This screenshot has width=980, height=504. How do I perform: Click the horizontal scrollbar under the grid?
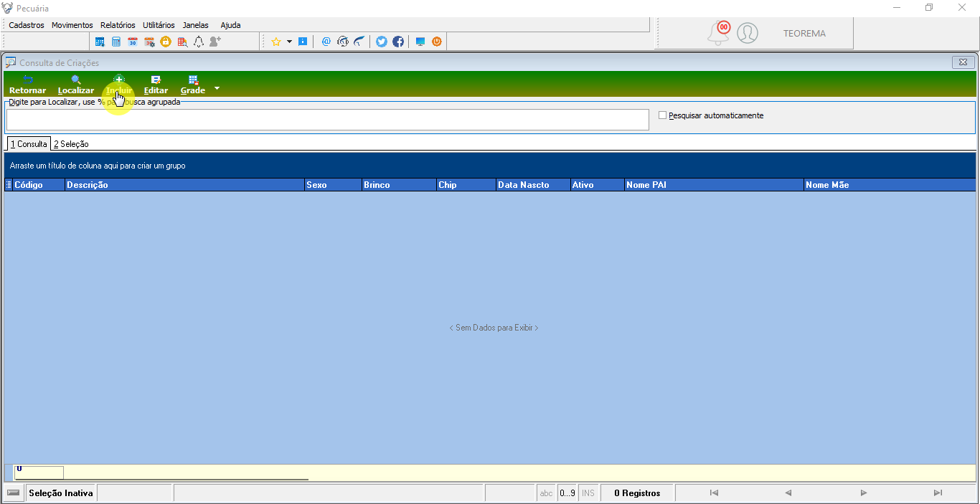(161, 480)
